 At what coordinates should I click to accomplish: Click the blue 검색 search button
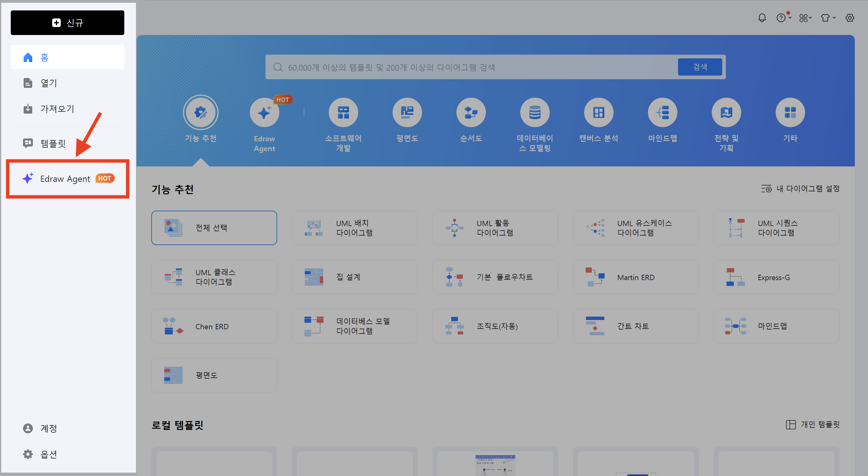(x=699, y=67)
